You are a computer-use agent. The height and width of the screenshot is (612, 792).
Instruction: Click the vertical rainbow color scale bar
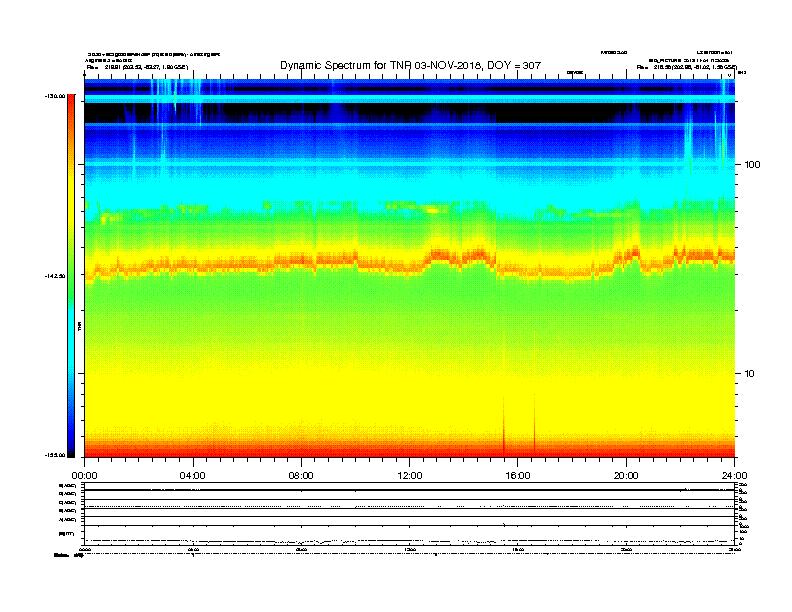point(71,276)
